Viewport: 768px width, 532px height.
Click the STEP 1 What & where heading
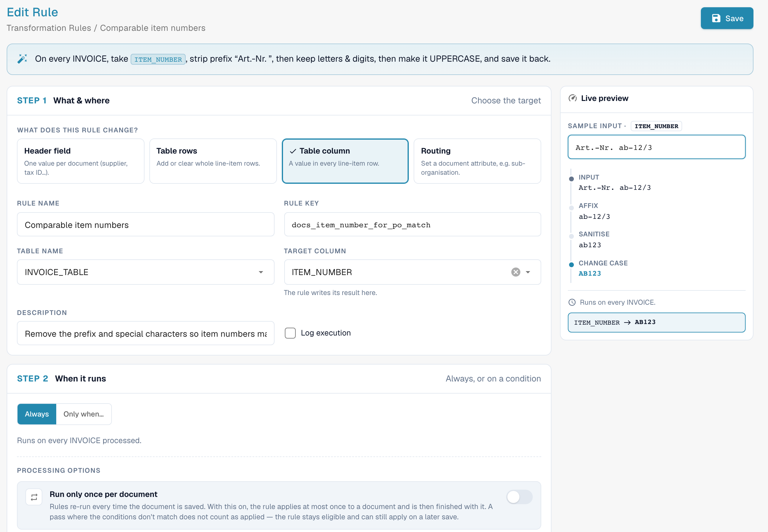pos(63,100)
